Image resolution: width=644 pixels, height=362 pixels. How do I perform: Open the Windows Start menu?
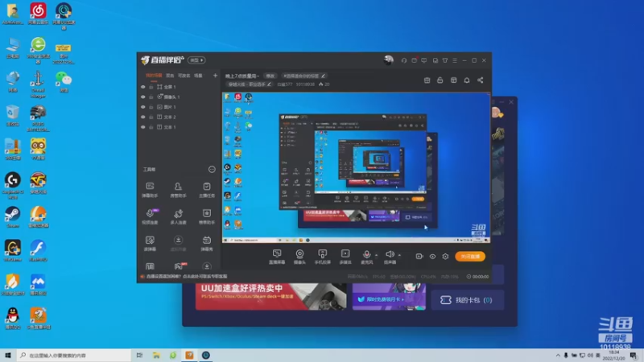(x=8, y=356)
